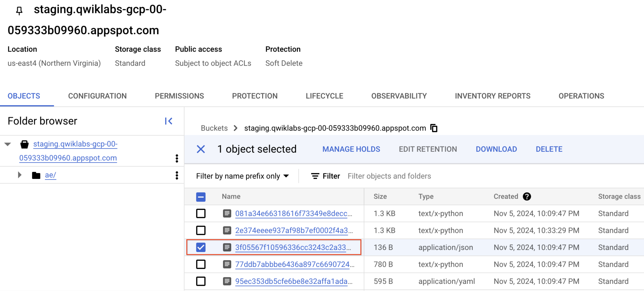Click file icon of 95ec353db5cf object
The image size is (644, 291).
point(227,282)
